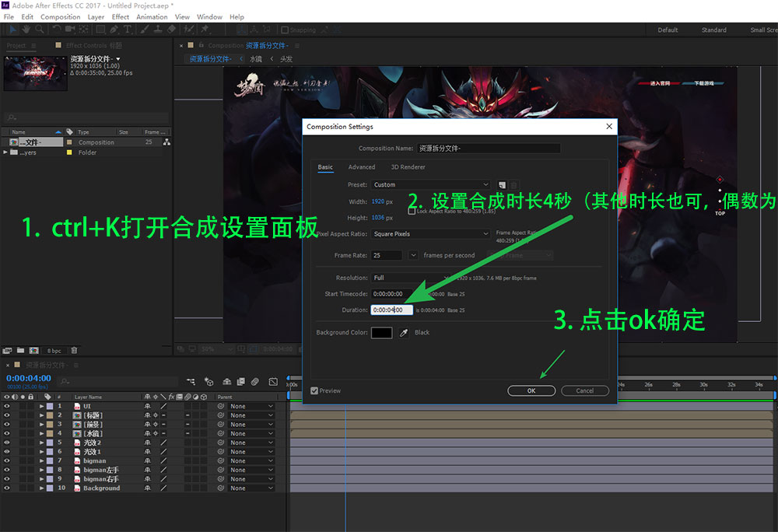Viewport: 778px width, 532px height.
Task: Toggle Draft 3D icon in timeline
Action: point(209,381)
